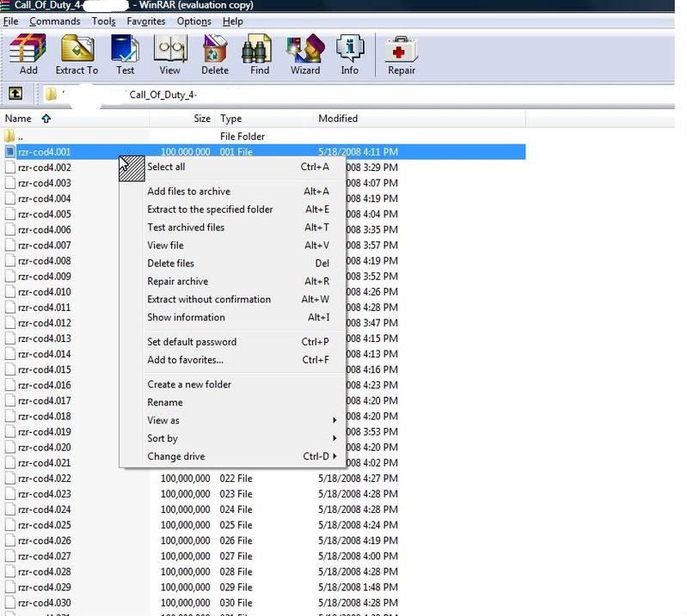This screenshot has height=616, width=687.
Task: Go up one folder level arrow button
Action: click(x=15, y=94)
